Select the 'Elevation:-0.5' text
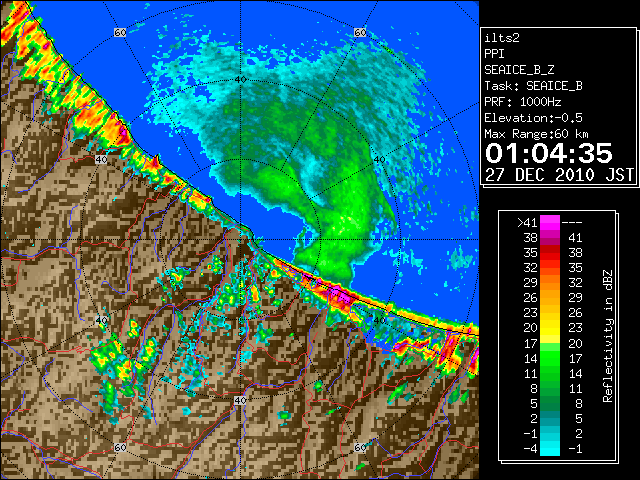Screen dimensions: 640x480 (533, 118)
